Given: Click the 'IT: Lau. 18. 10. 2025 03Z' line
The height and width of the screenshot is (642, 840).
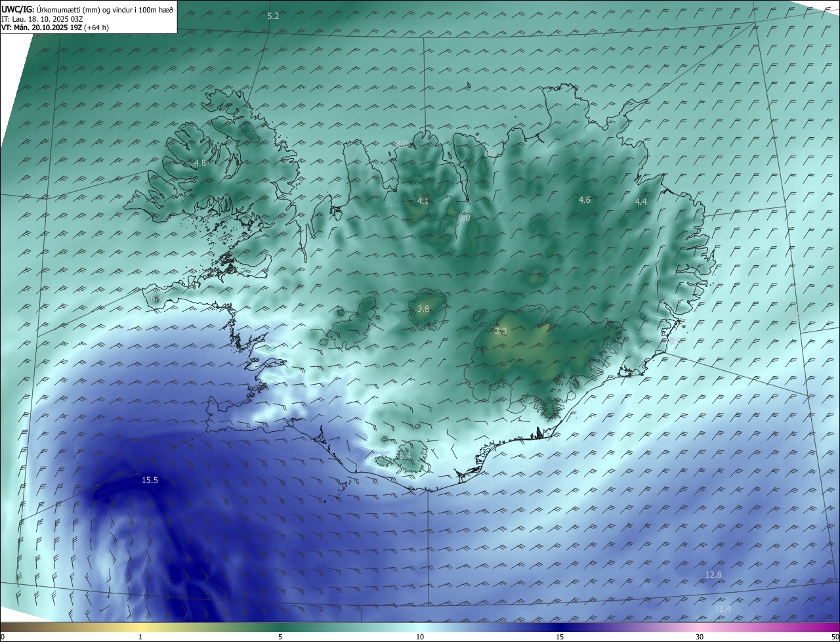Looking at the screenshot, I should (42, 19).
